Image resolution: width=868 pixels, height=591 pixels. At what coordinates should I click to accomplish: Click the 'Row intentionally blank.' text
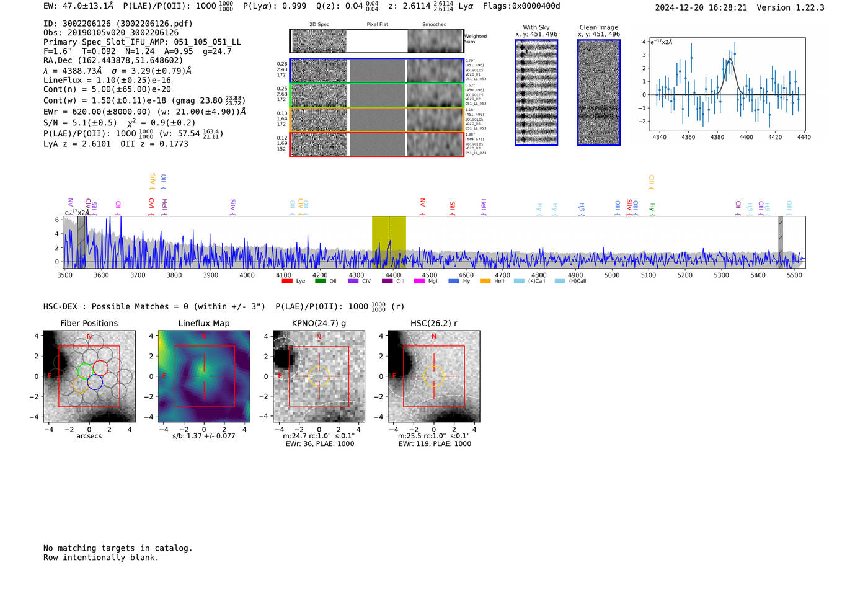point(101,558)
